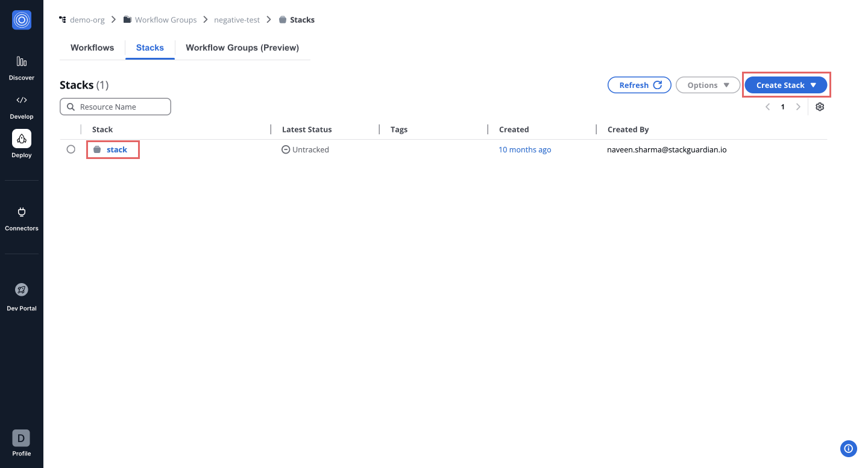Click the Untracked status icon
This screenshot has height=468, width=868.
pos(286,149)
